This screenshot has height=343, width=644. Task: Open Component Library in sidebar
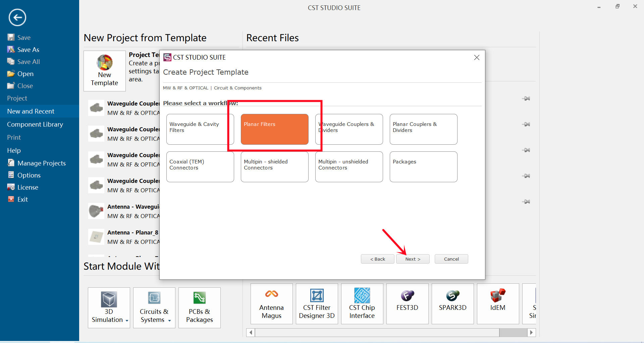click(40, 124)
